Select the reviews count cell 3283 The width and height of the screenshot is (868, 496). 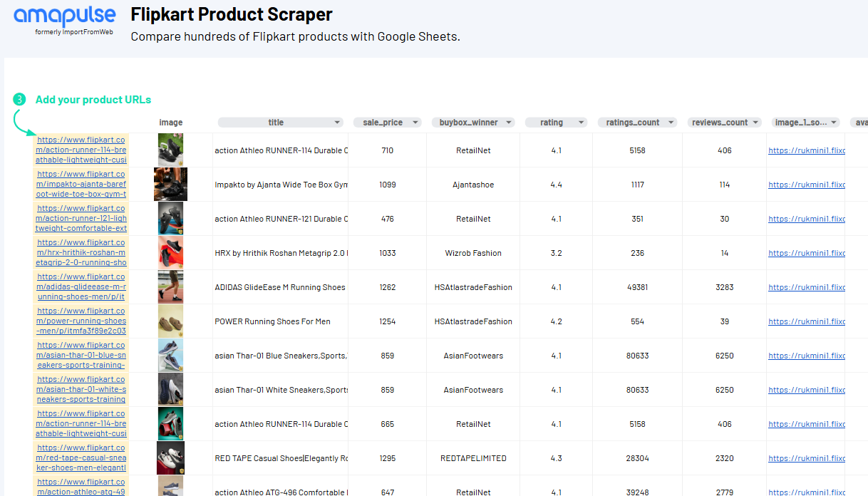point(725,287)
